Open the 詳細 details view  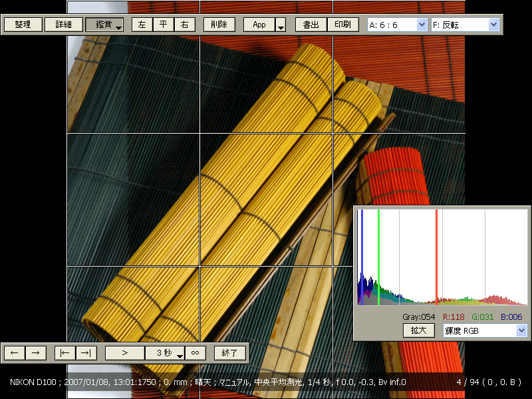coord(64,25)
